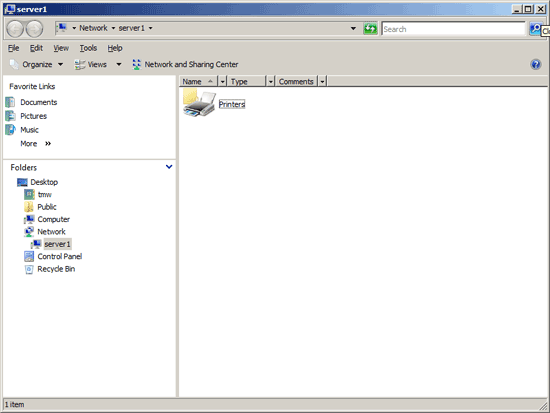Click the window resize grip corner
Screen dimensions: 550x413
pos(543,406)
